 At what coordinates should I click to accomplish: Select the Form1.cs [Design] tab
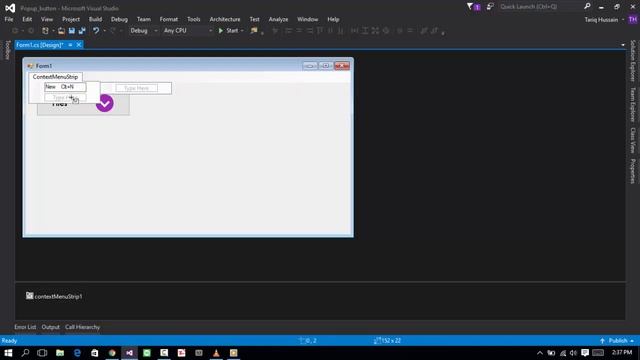[40, 45]
